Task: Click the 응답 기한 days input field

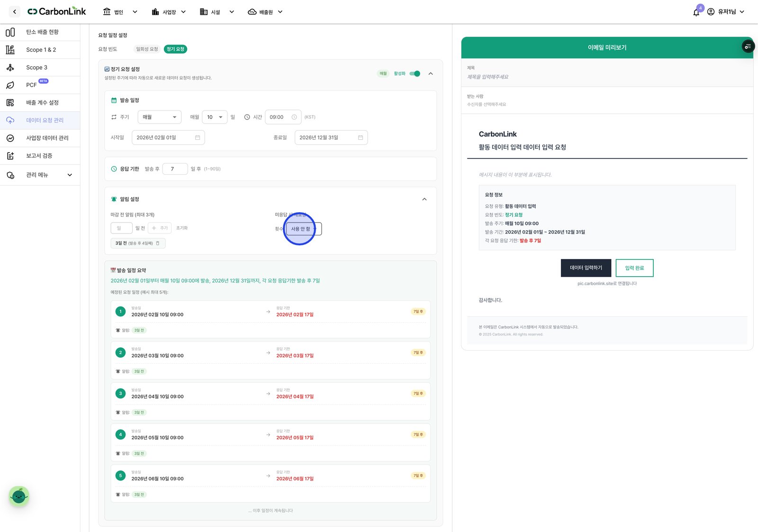Action: (175, 169)
